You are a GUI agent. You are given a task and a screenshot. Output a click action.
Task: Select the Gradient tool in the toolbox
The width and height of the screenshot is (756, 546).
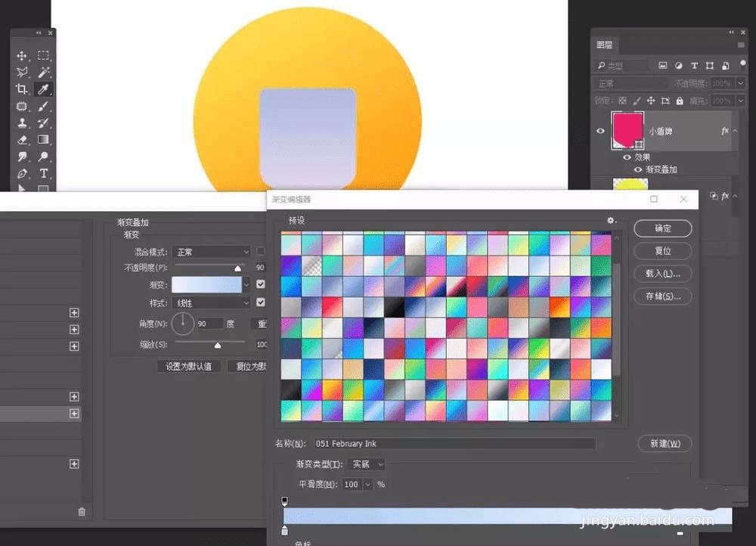pos(43,140)
